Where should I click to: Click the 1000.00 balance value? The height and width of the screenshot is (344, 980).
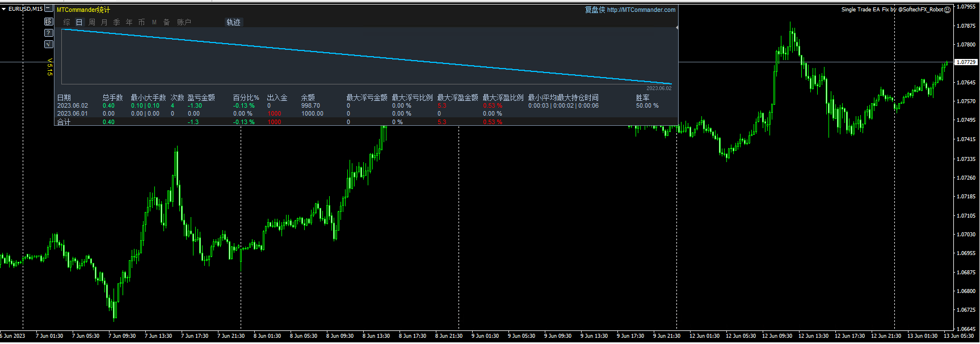tap(312, 113)
